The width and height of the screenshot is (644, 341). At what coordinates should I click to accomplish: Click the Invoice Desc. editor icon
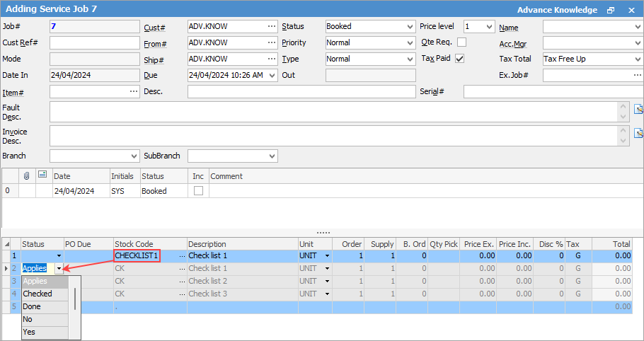coord(638,133)
